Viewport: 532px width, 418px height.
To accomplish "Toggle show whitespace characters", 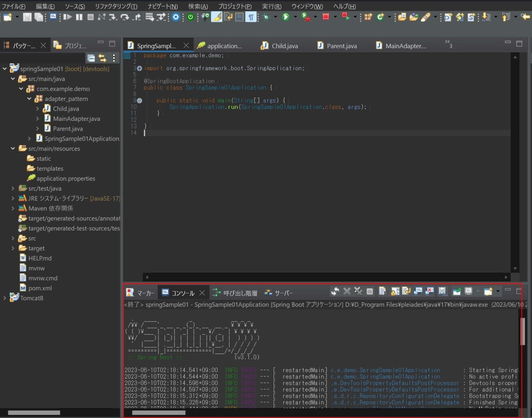I will coord(251,17).
